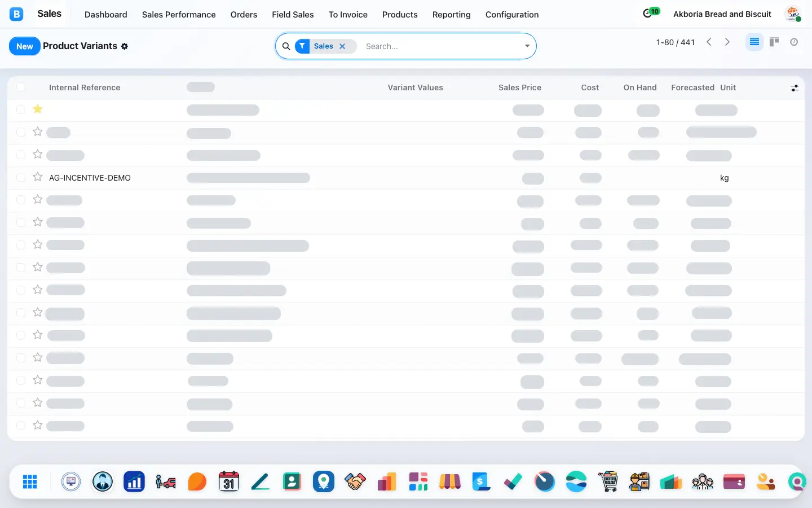
Task: Open the orange speech bubble discuss app
Action: coord(197,481)
